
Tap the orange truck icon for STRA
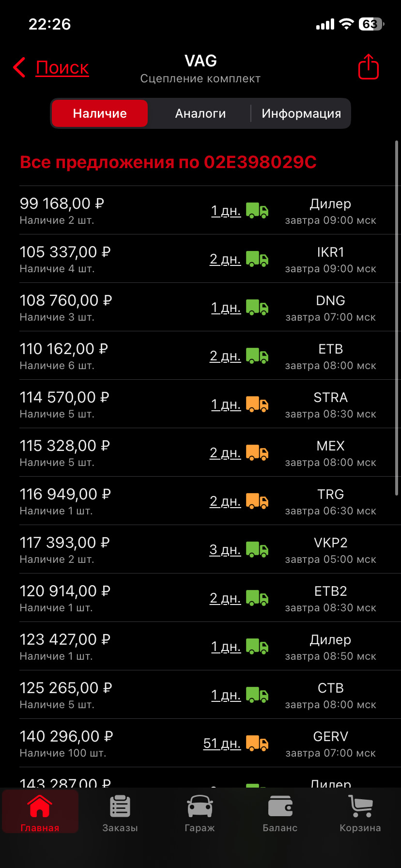click(257, 404)
